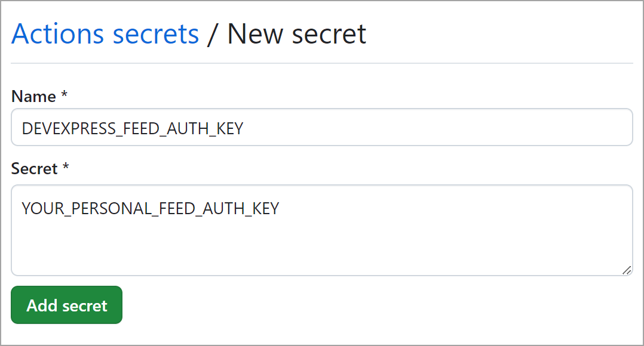Navigate back via Actions secrets breadcrumb

(x=105, y=33)
